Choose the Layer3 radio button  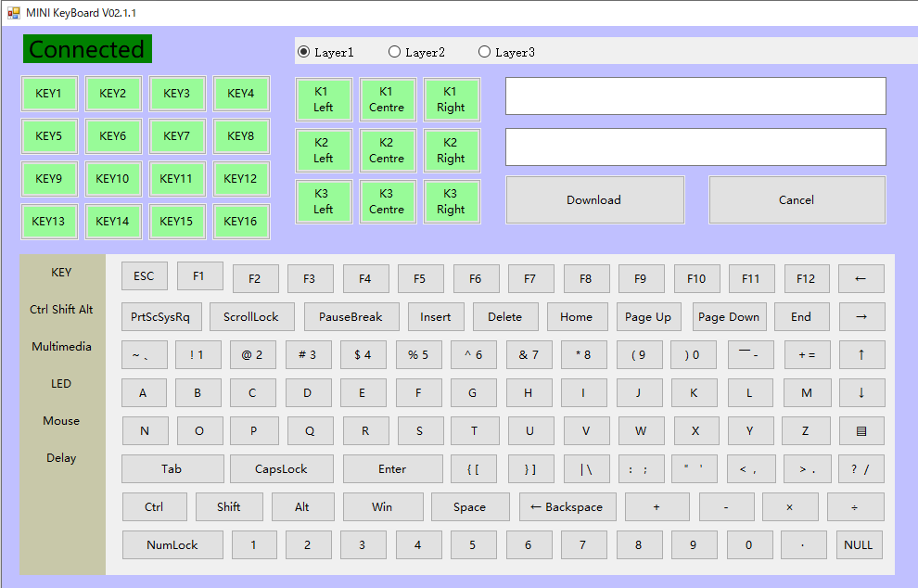pos(484,52)
